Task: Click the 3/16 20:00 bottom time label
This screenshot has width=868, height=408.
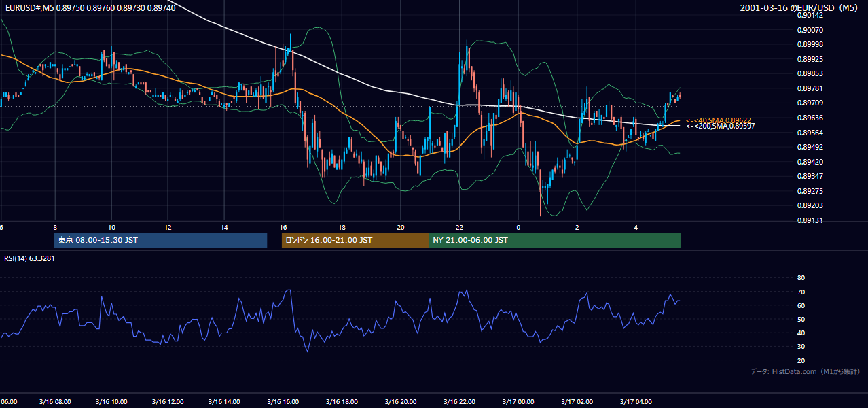Action: tap(401, 402)
